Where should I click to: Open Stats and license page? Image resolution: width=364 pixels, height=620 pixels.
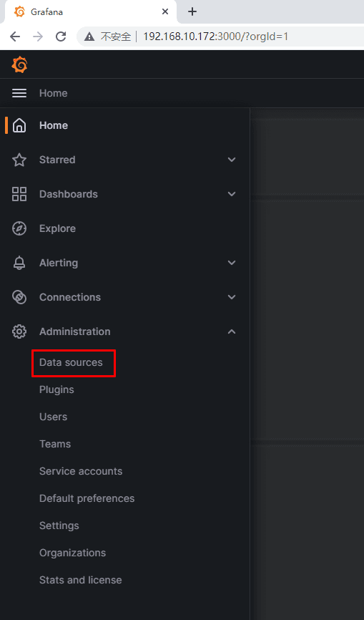81,580
